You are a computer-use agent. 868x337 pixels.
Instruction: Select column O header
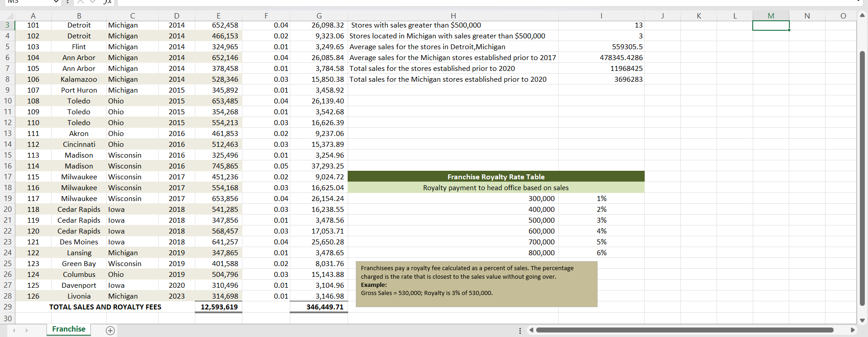(x=843, y=16)
